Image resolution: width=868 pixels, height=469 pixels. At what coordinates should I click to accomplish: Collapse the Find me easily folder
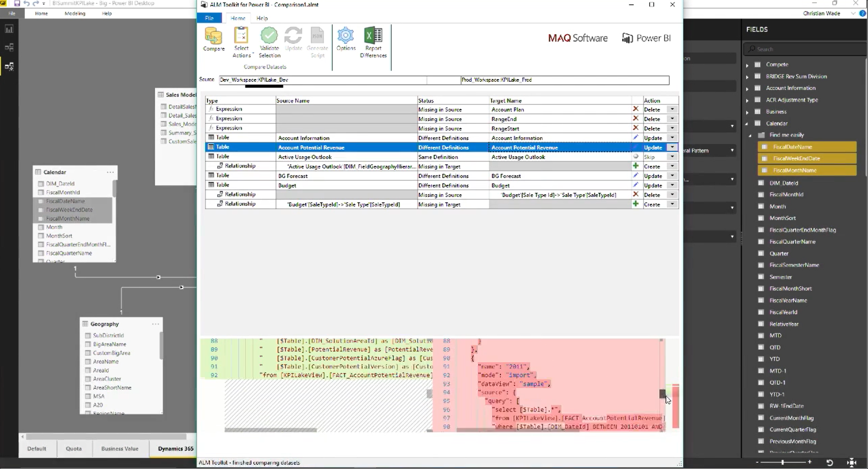pos(750,135)
